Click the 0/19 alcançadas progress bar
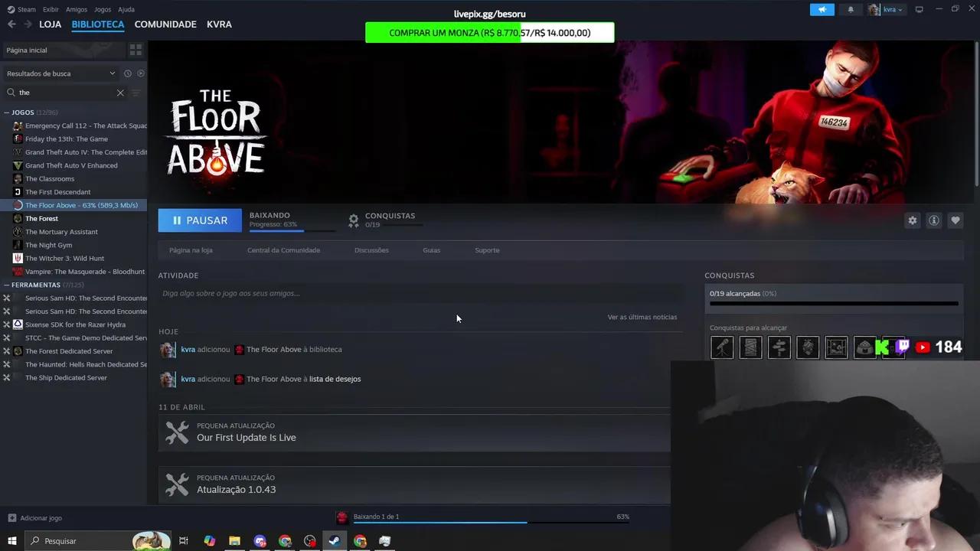 coord(834,304)
